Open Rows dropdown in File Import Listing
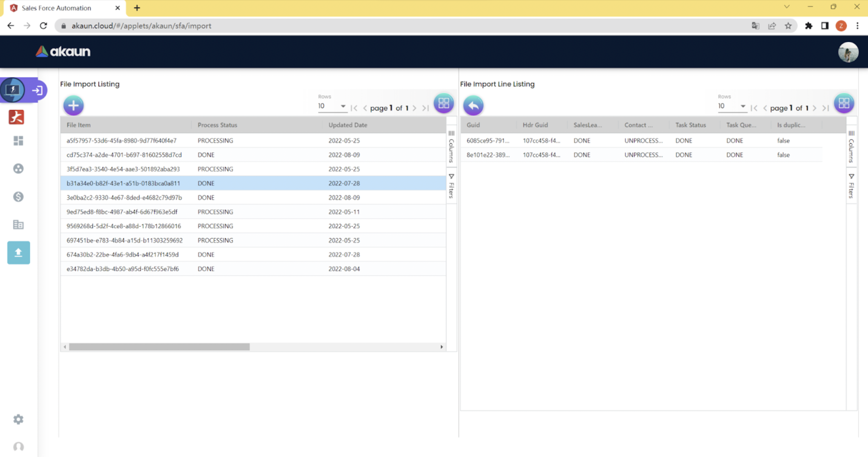Viewport: 868px width, 457px height. click(x=332, y=106)
